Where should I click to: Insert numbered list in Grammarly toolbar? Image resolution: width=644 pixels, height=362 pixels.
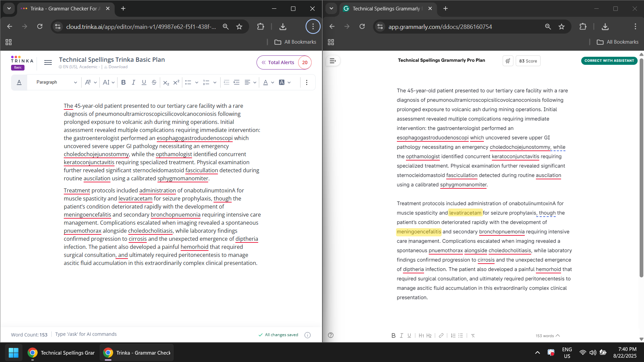tap(453, 335)
